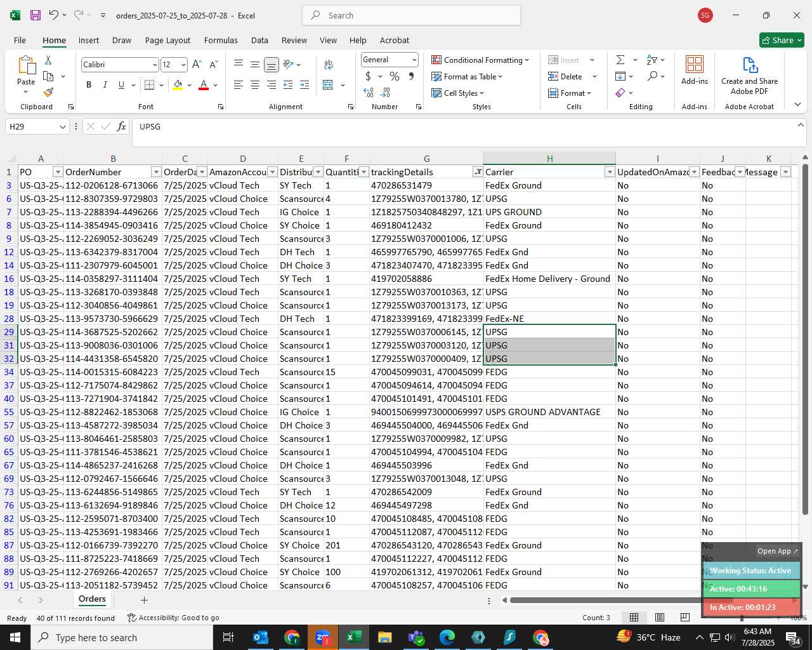812x650 pixels.
Task: Decrease font size with the small A icon
Action: pos(213,65)
